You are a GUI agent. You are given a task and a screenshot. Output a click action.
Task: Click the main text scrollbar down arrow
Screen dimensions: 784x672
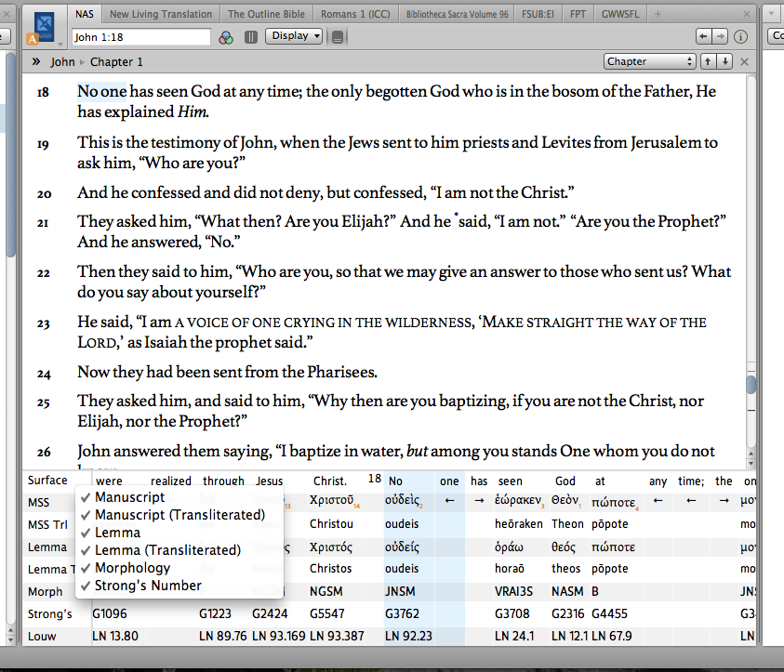751,464
